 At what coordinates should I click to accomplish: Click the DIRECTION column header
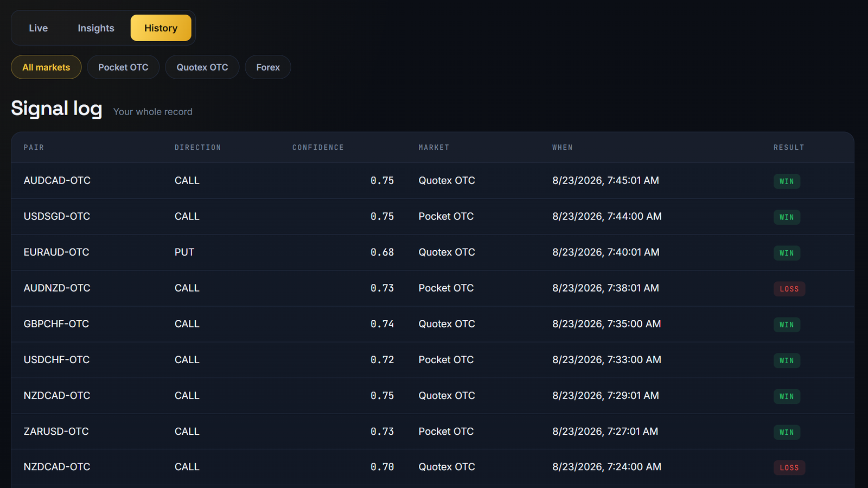coord(197,147)
